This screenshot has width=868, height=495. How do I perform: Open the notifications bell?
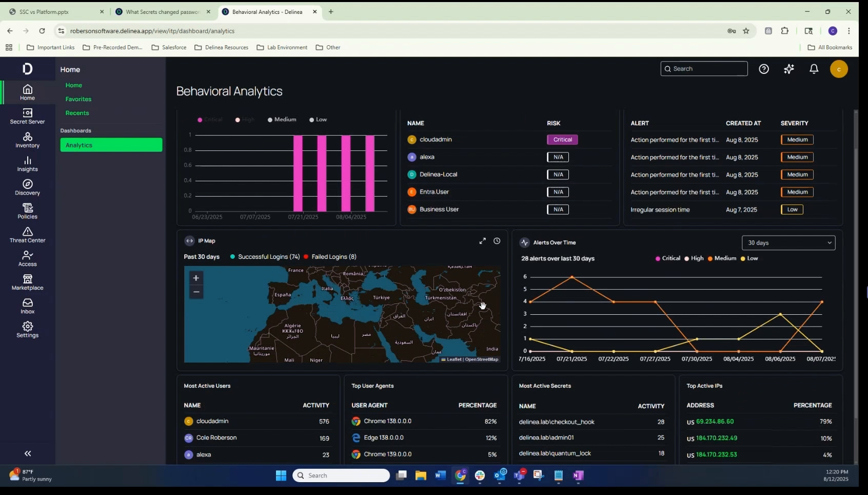814,69
